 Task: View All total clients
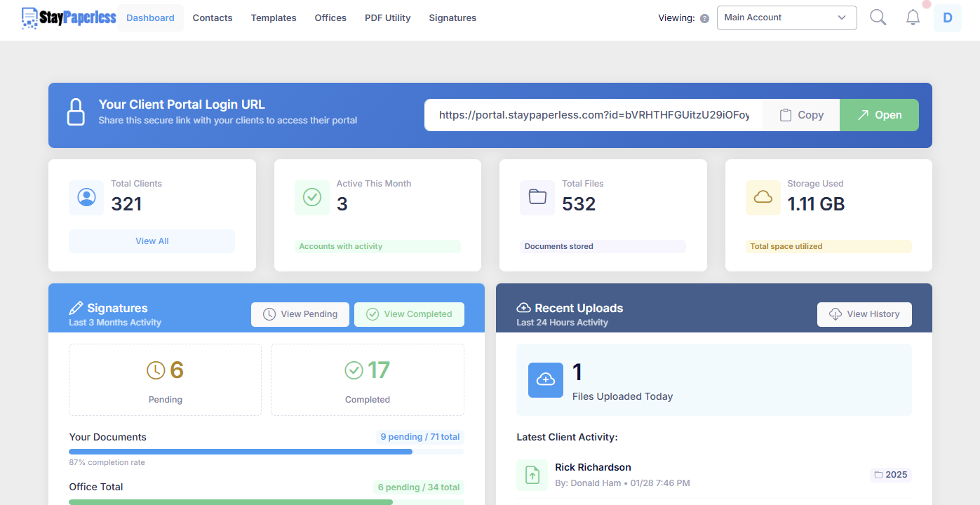[x=152, y=241]
